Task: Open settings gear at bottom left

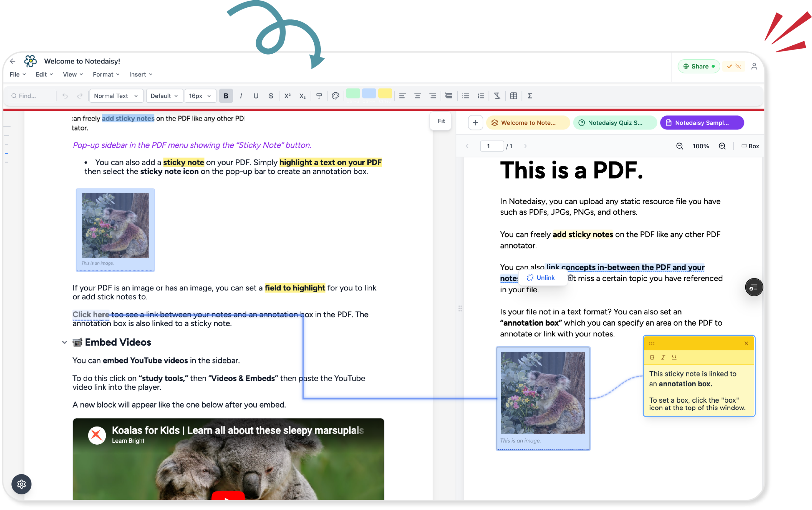Action: [22, 484]
